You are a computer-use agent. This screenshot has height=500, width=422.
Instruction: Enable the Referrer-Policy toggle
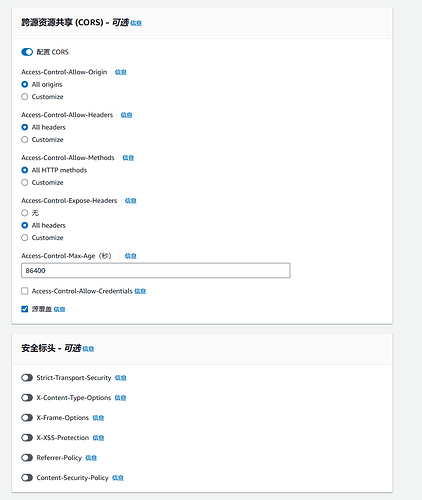(27, 458)
